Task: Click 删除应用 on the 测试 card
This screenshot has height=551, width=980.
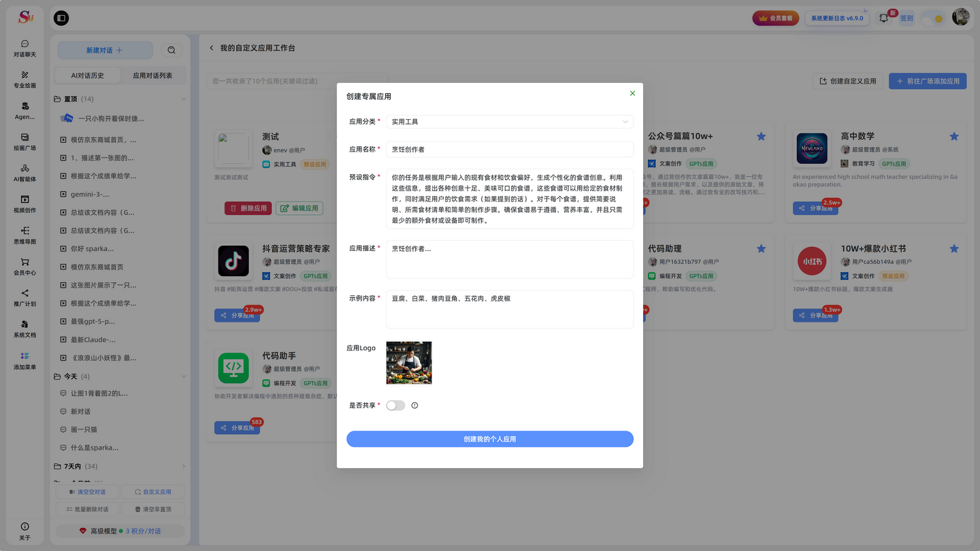Action: [x=248, y=208]
